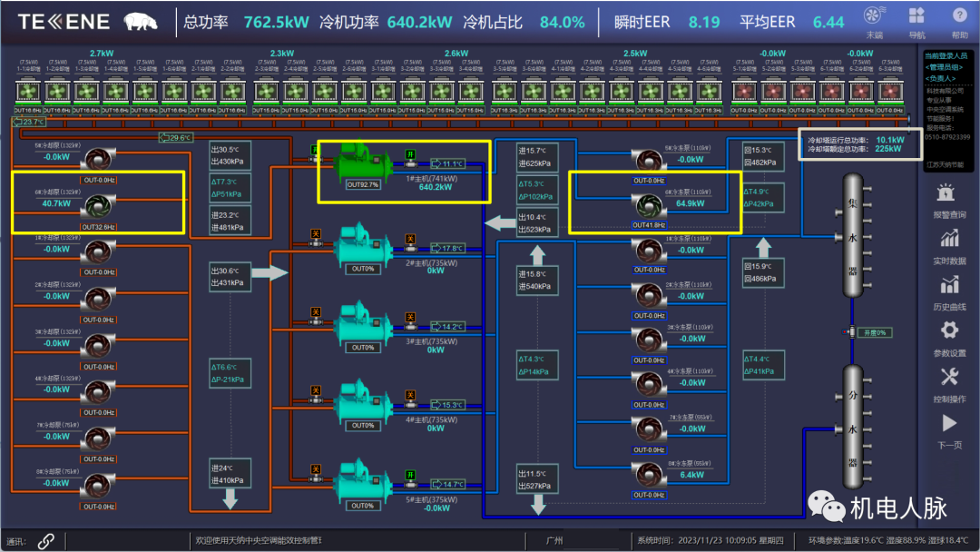980x552 pixels.
Task: Go to 下一页 next page arrow
Action: [x=949, y=429]
